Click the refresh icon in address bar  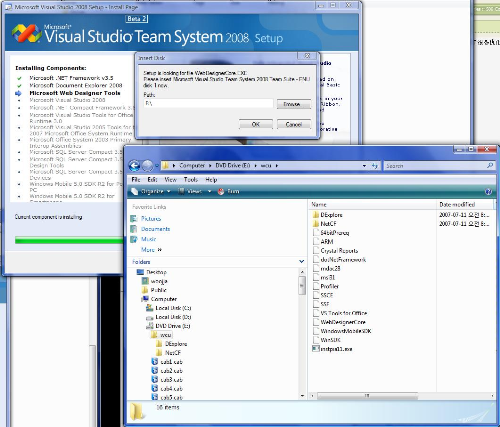point(375,166)
